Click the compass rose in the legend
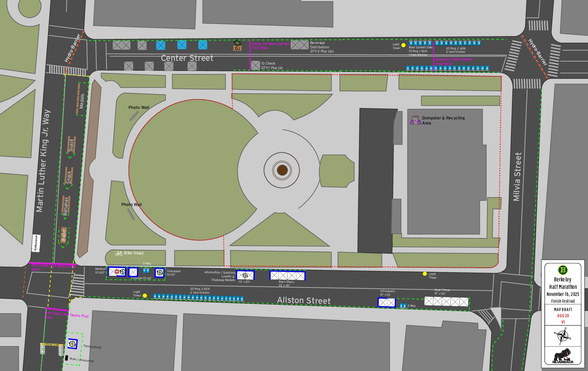The height and width of the screenshot is (371, 588). 563,336
